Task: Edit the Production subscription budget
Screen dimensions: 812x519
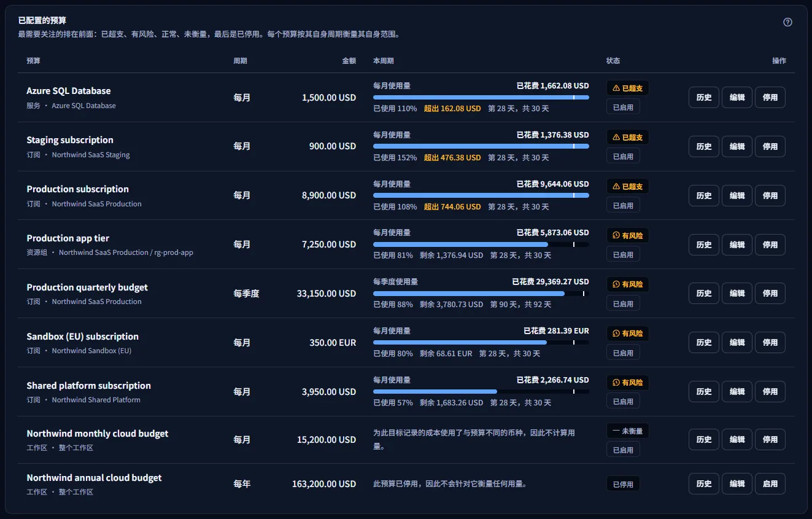Action: [x=737, y=195]
